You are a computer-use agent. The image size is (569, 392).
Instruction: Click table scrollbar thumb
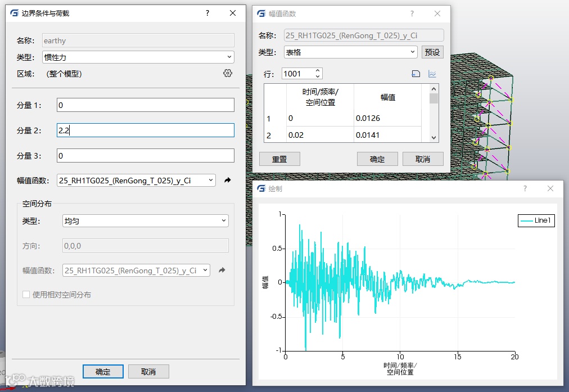coord(433,99)
